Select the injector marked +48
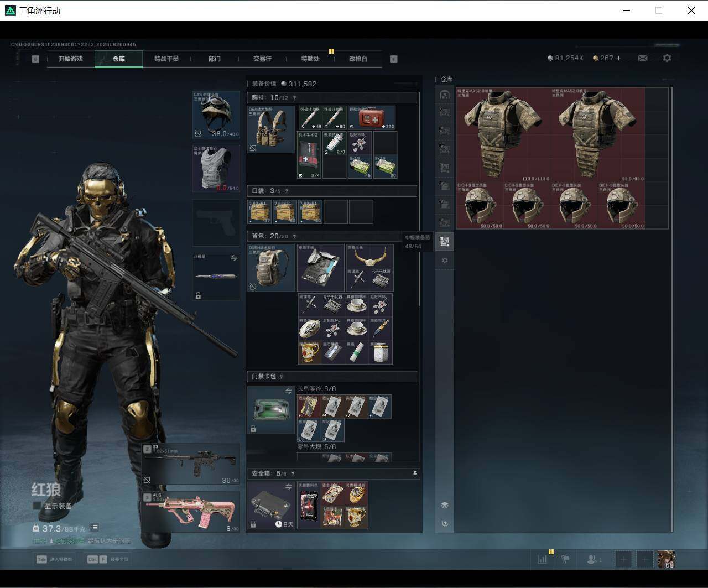Image resolution: width=708 pixels, height=588 pixels. click(310, 118)
